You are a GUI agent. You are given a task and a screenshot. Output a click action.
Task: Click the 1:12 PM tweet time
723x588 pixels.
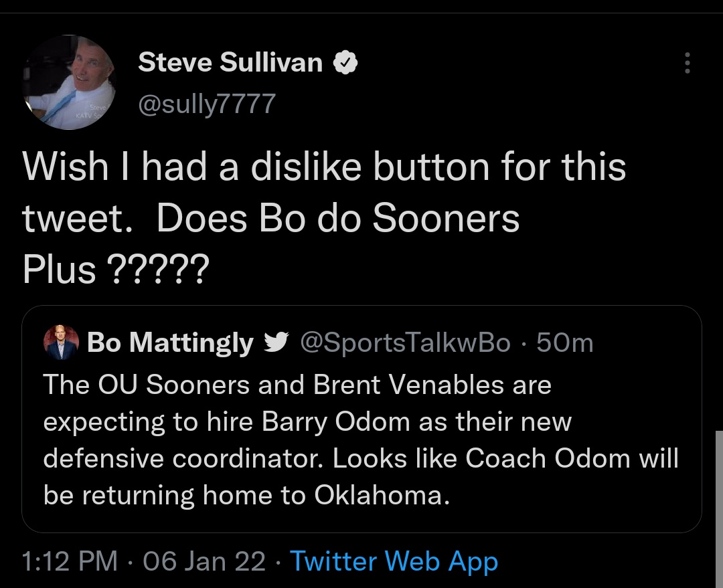click(70, 561)
